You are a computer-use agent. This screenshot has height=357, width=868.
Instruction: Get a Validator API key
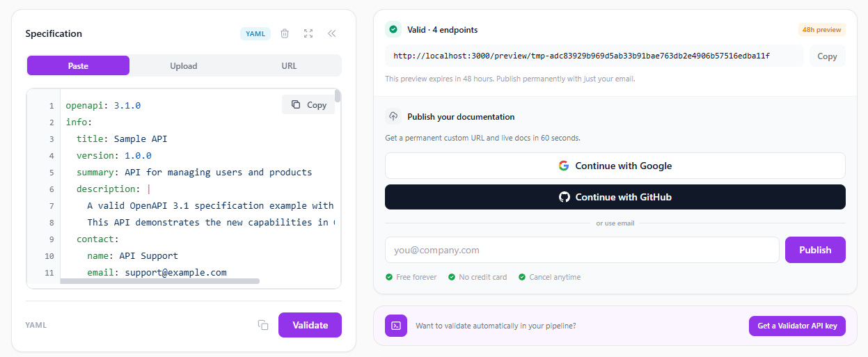pos(797,326)
